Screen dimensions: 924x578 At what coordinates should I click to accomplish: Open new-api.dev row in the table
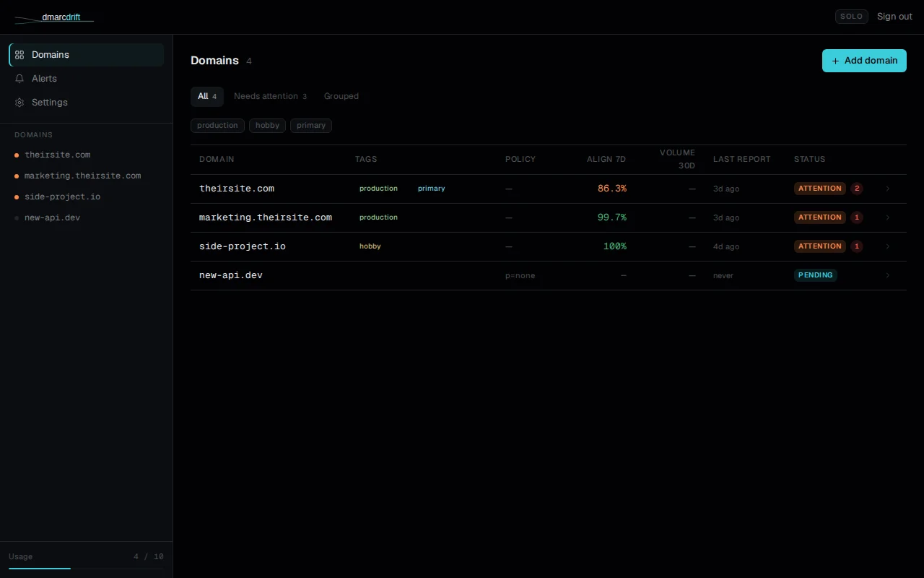coord(549,275)
